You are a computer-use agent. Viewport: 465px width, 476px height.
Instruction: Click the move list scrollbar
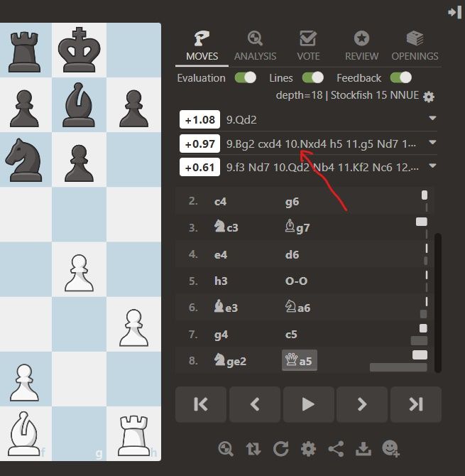[x=437, y=303]
